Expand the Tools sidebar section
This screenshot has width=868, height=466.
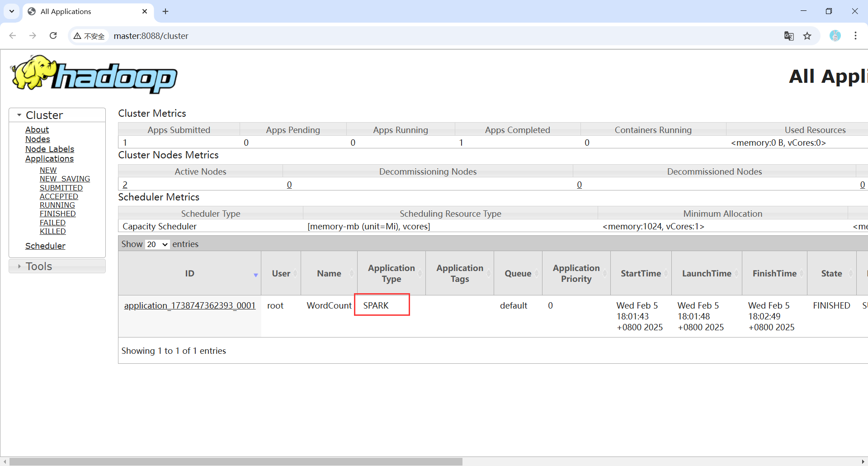click(x=57, y=266)
